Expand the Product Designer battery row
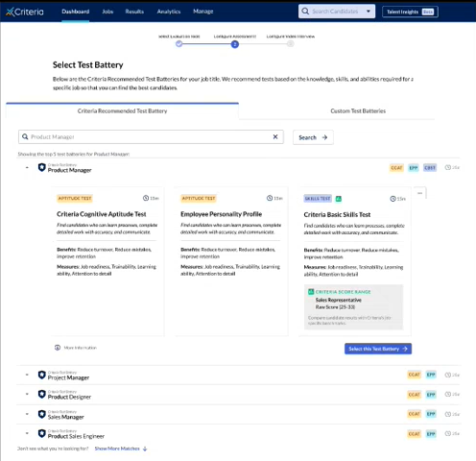 (x=27, y=394)
